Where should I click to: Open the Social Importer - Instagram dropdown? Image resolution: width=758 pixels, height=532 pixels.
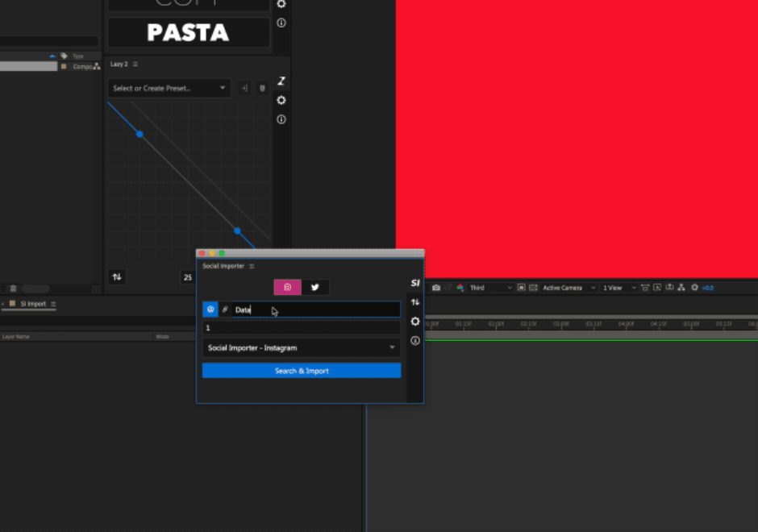click(301, 348)
